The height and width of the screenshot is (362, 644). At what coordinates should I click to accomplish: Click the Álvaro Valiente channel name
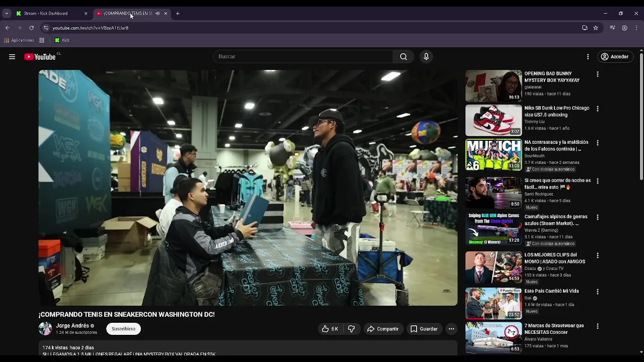[539, 339]
